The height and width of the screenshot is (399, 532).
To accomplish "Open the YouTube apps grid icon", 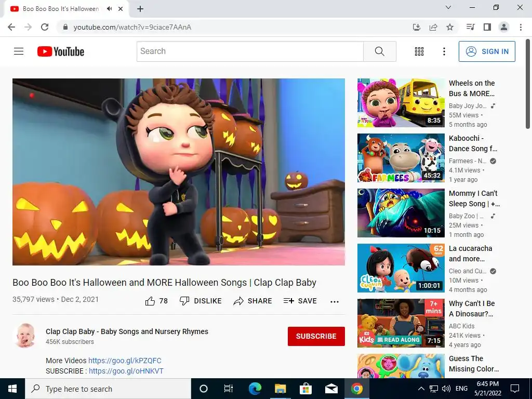I will (x=419, y=51).
